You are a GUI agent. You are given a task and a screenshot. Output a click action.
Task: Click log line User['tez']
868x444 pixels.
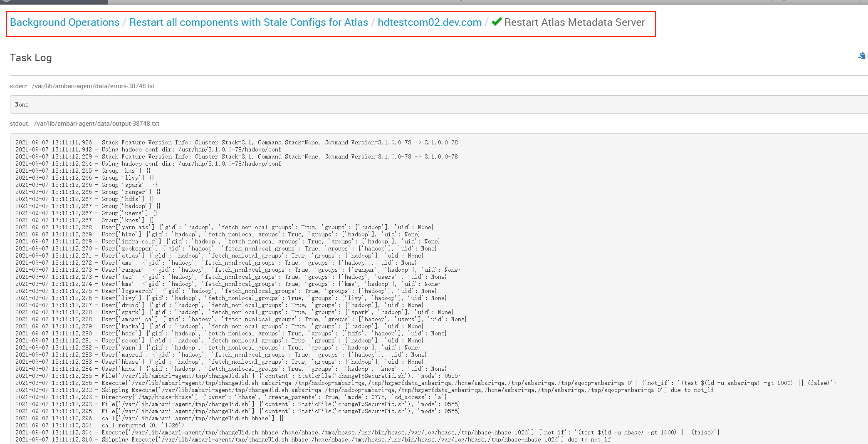(x=231, y=277)
